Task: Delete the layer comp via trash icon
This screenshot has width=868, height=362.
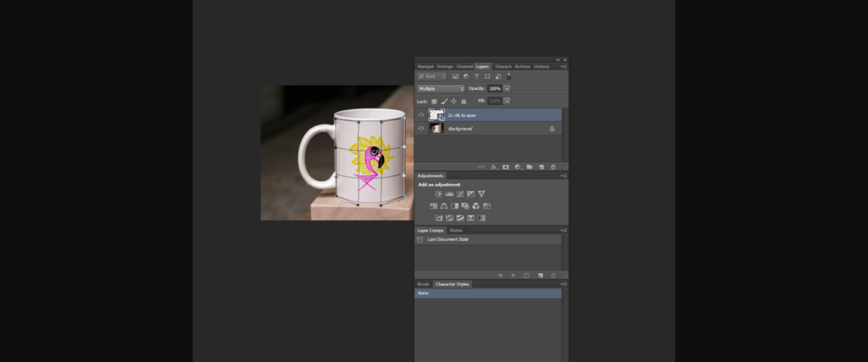Action: [553, 275]
